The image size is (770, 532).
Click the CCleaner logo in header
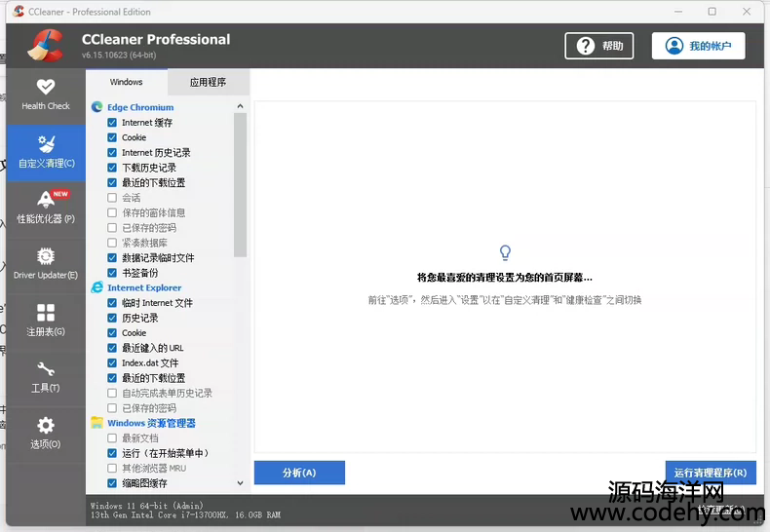point(46,46)
